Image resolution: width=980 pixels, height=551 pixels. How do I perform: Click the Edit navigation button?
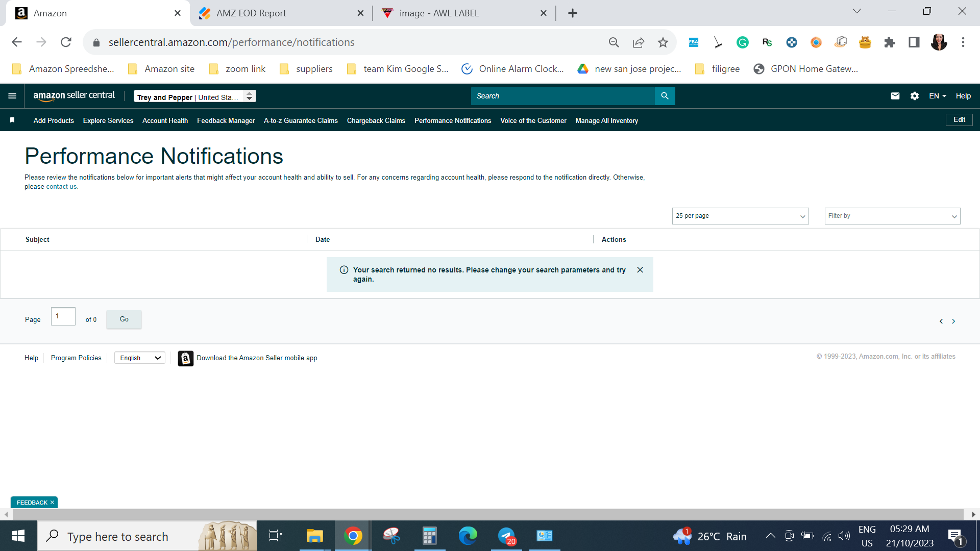(x=959, y=120)
